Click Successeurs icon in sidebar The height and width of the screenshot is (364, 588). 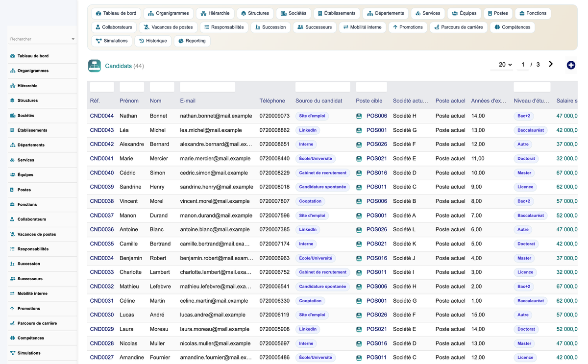click(x=12, y=279)
